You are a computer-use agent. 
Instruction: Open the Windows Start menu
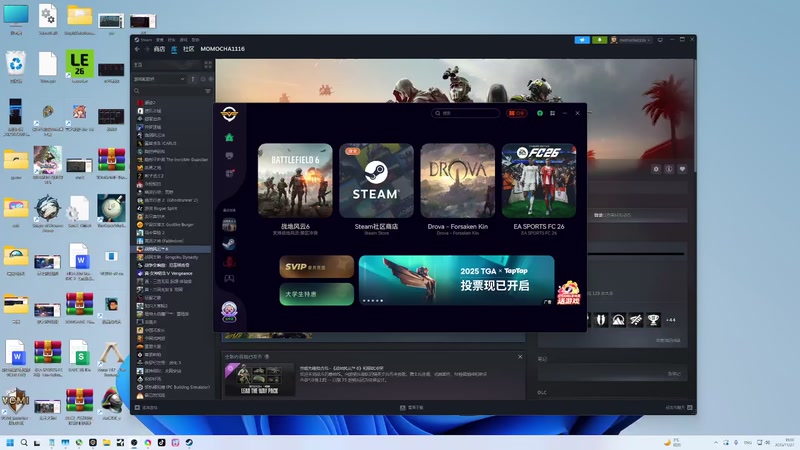pos(10,442)
